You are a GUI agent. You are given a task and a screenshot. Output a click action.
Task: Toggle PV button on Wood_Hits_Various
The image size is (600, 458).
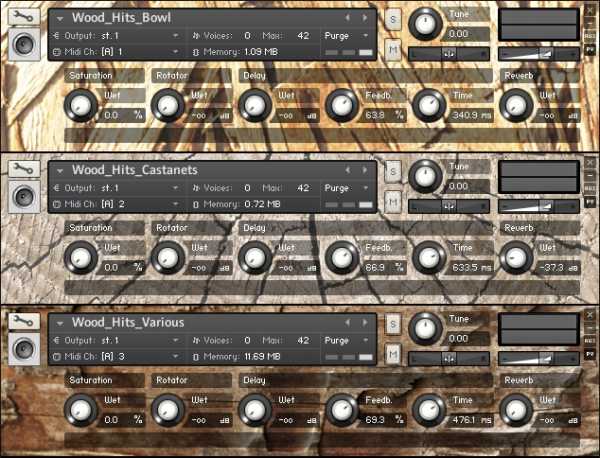[x=590, y=354]
